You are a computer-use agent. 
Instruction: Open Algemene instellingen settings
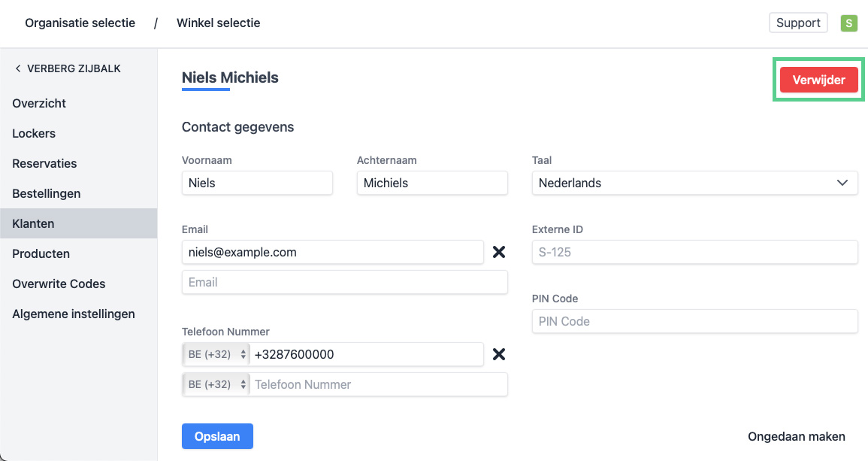click(74, 314)
